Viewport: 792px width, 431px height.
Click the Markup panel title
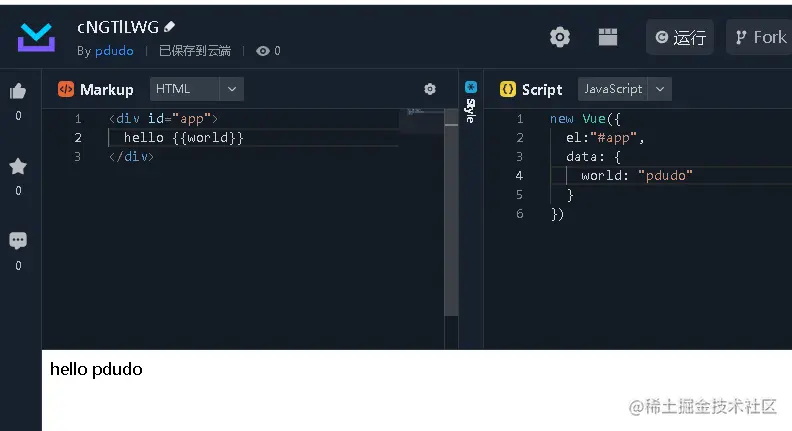107,89
